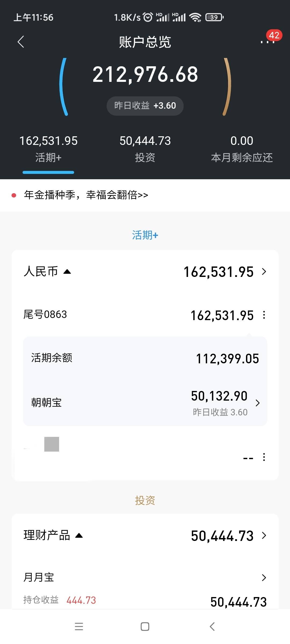Open options menu for account 尾号0863
This screenshot has height=644, width=290.
[264, 315]
